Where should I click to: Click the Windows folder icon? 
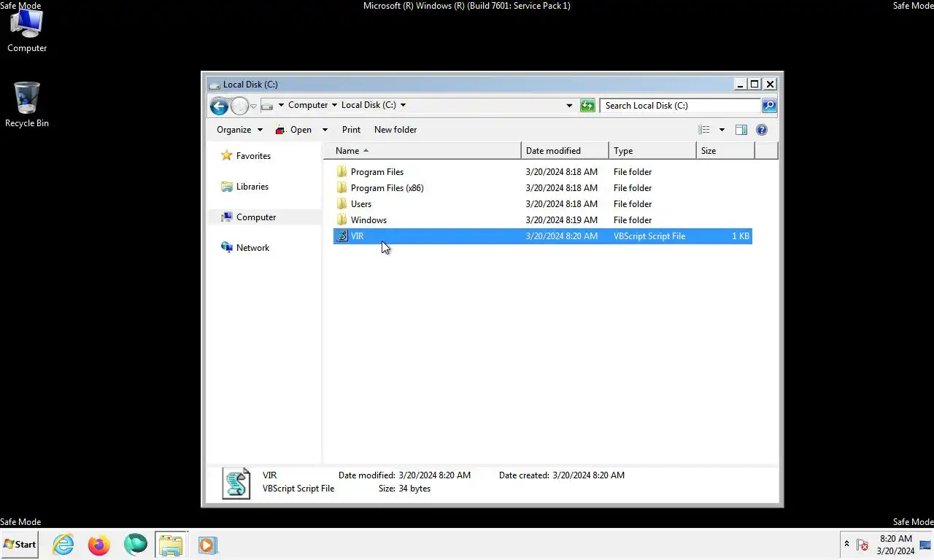(341, 220)
